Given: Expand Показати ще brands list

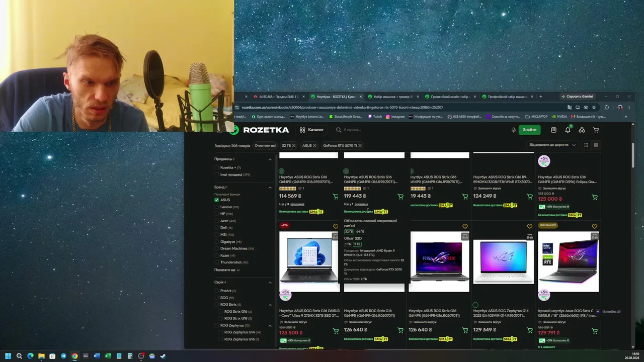Looking at the screenshot, I should point(227,270).
